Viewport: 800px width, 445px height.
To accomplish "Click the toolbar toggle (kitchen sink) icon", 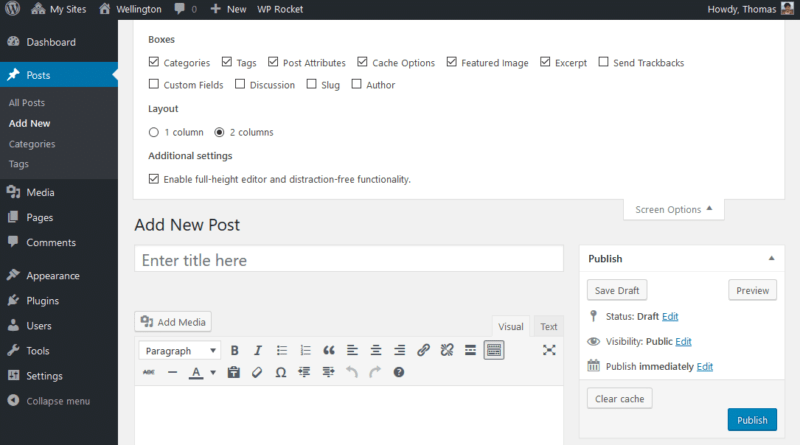I will pyautogui.click(x=493, y=350).
